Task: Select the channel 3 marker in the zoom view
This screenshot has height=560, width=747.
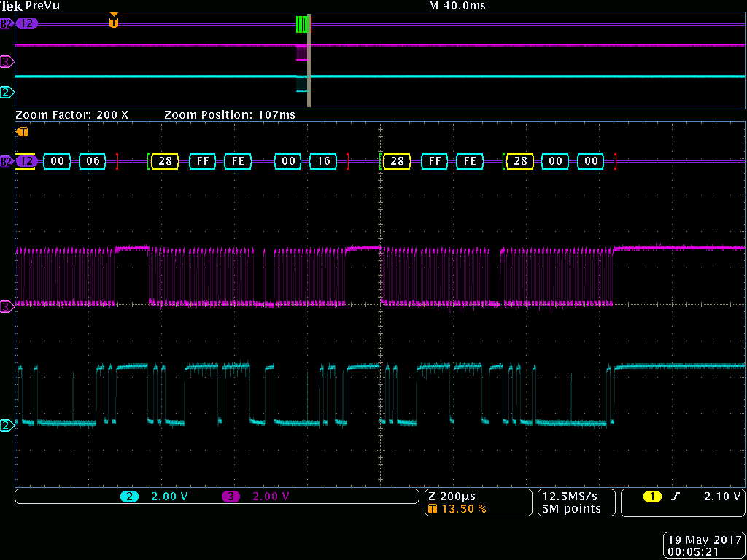Action: 6,307
